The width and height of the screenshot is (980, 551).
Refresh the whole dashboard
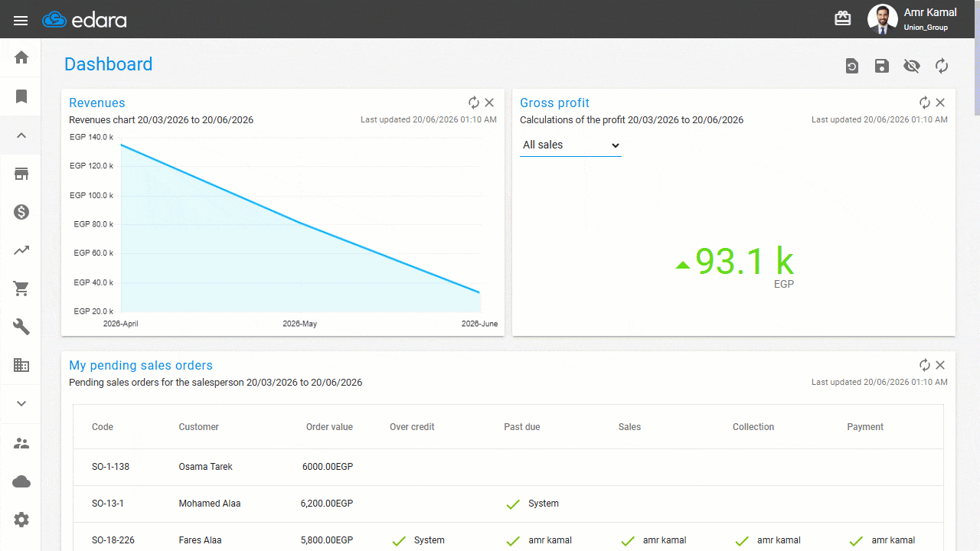942,66
